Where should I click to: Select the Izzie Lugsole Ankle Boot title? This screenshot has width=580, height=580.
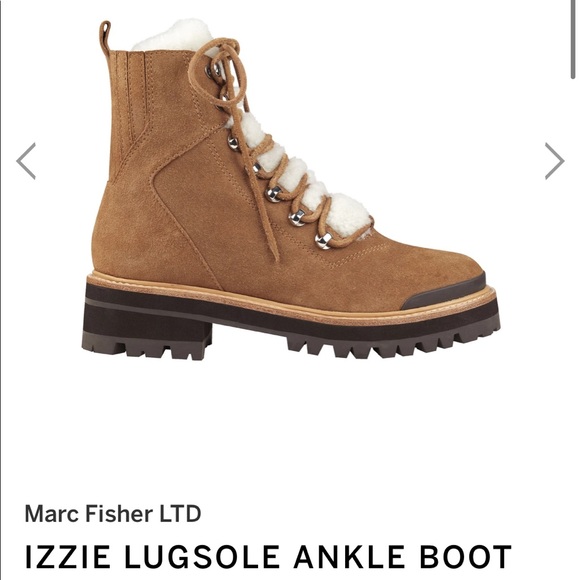point(269,556)
